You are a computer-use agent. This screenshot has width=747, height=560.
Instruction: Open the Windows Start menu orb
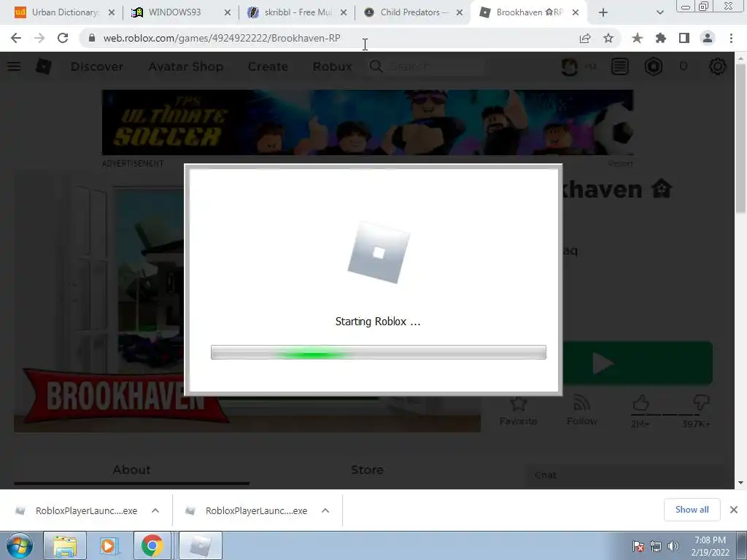(x=19, y=545)
